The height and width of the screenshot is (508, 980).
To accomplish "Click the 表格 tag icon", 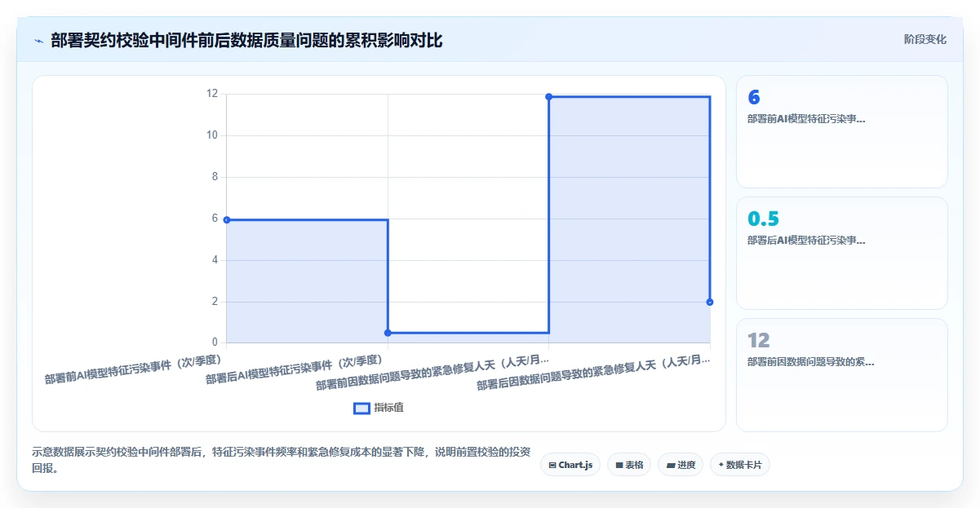I will pyautogui.click(x=619, y=465).
